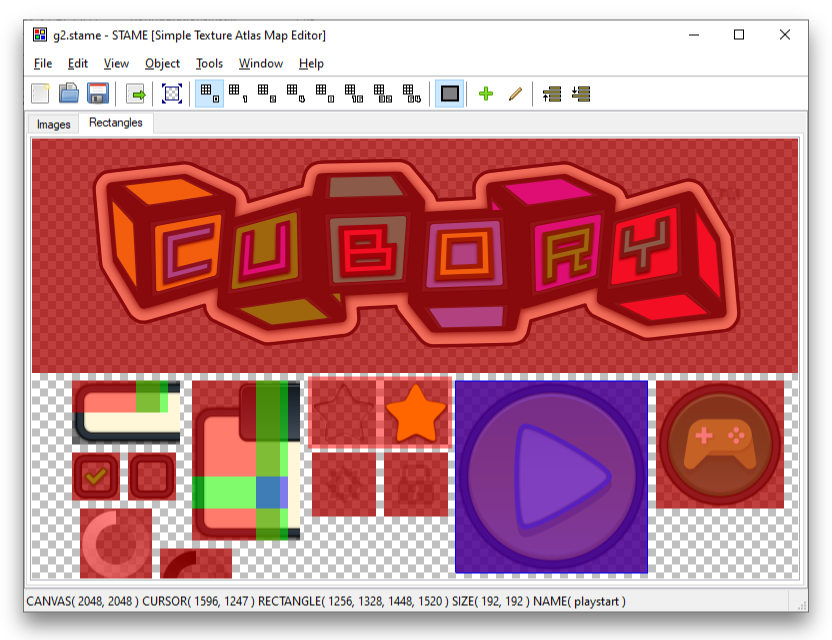Maximize the STAME window
Image resolution: width=832 pixels, height=640 pixels.
pyautogui.click(x=739, y=35)
